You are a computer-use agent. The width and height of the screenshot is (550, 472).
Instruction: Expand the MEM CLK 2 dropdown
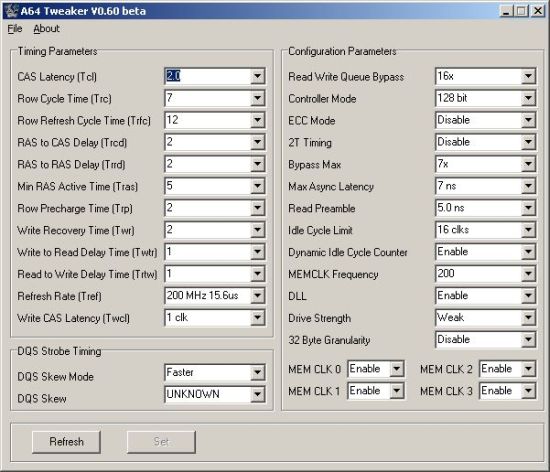pos(528,369)
